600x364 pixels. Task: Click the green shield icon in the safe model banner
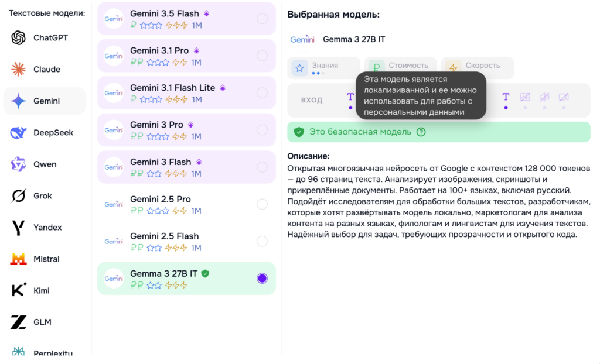click(299, 132)
